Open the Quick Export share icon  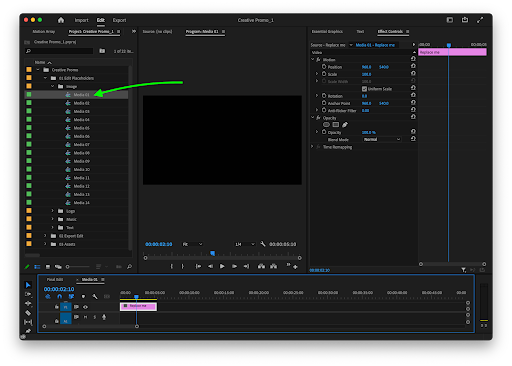[x=465, y=20]
